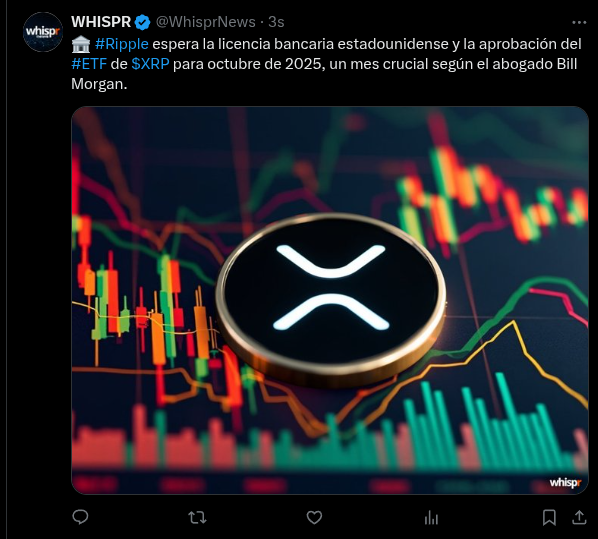Viewport: 598px width, 539px height.
Task: Open the #Ripple hashtag
Action: (121, 44)
